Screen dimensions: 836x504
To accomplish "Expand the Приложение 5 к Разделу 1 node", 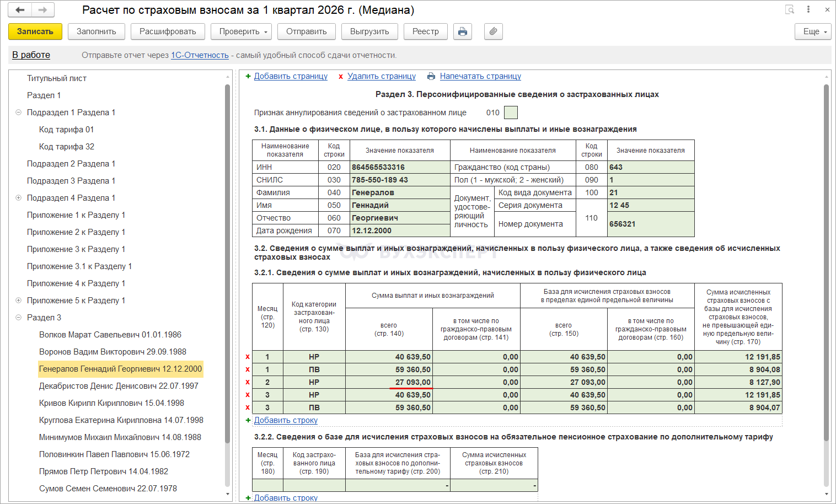I will (18, 301).
